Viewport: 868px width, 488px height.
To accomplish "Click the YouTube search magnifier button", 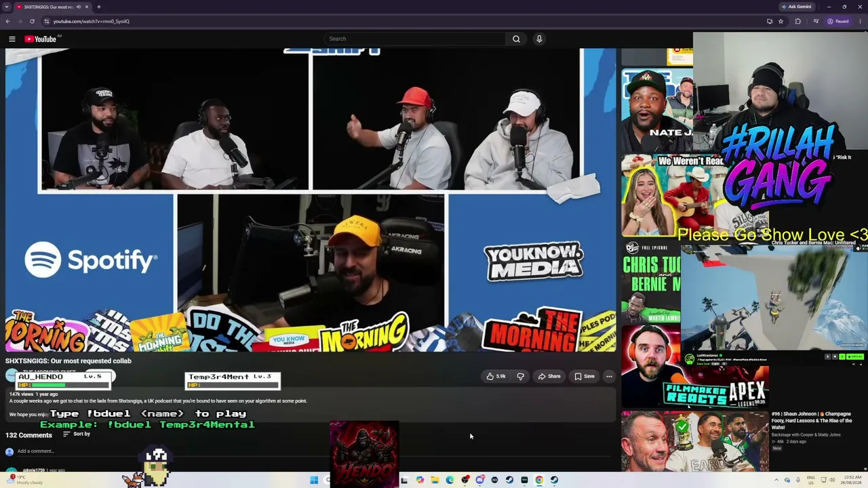I will [x=516, y=39].
